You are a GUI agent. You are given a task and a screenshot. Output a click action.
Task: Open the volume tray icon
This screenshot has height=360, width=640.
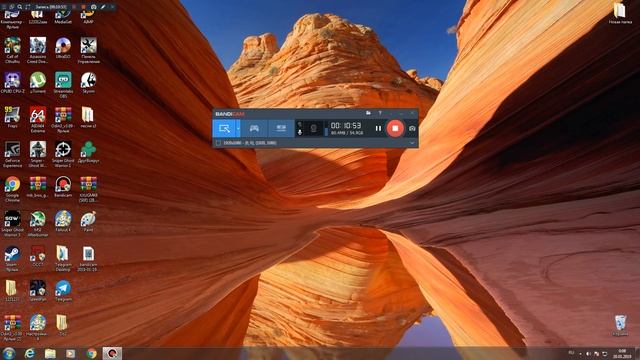point(588,353)
